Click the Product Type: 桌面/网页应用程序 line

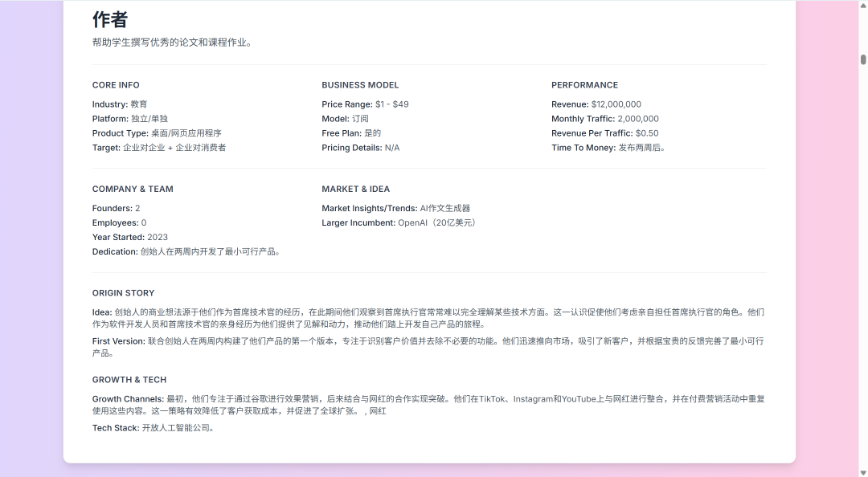click(x=157, y=132)
